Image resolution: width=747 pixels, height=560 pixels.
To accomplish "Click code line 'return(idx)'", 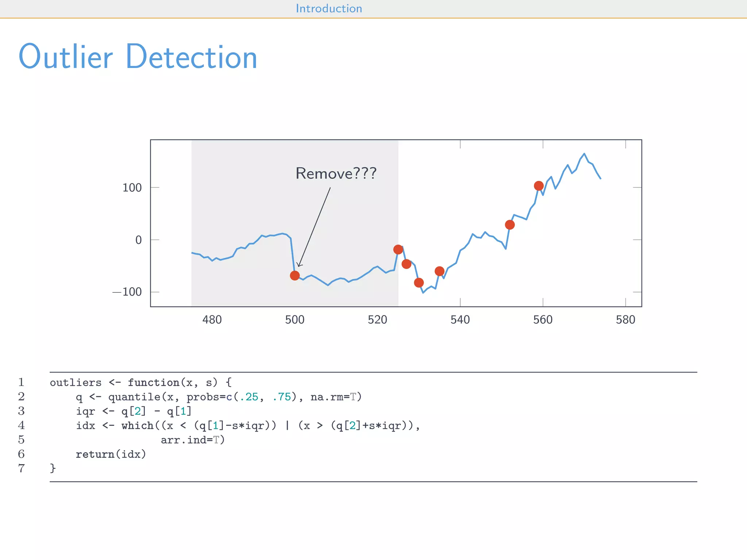I will click(111, 454).
